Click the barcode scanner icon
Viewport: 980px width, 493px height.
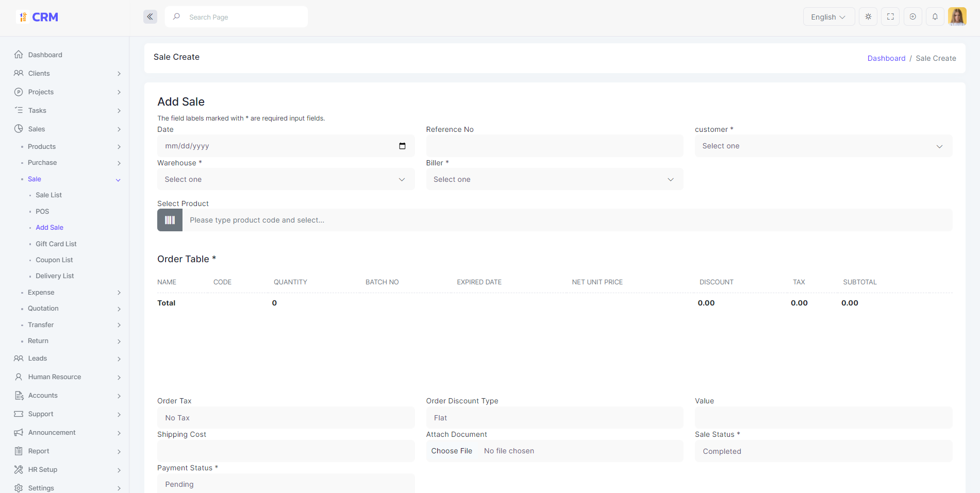pyautogui.click(x=170, y=220)
